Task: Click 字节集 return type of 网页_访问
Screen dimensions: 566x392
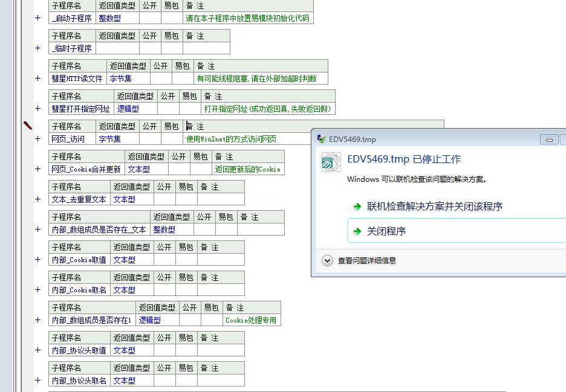Action: pyautogui.click(x=109, y=138)
